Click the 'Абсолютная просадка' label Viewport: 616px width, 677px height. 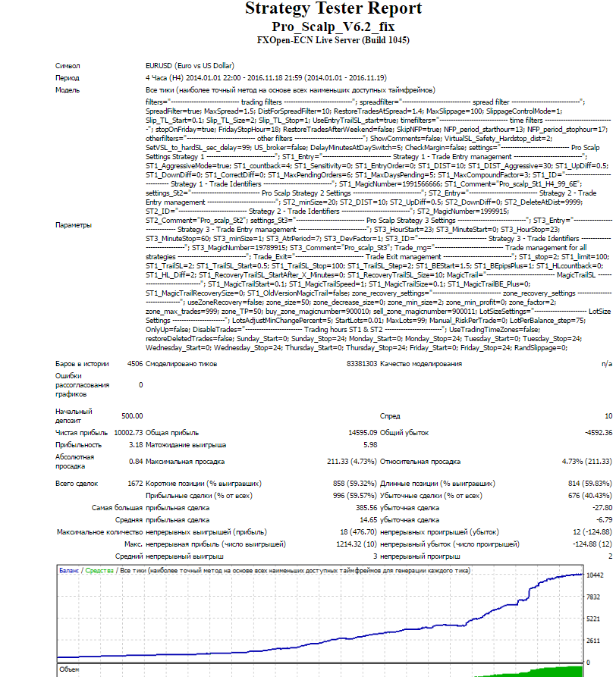(74, 462)
